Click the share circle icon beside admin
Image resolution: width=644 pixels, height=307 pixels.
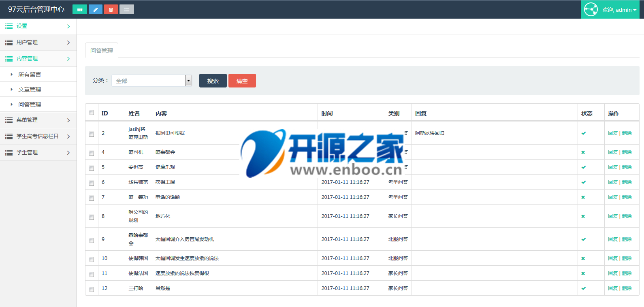click(591, 9)
